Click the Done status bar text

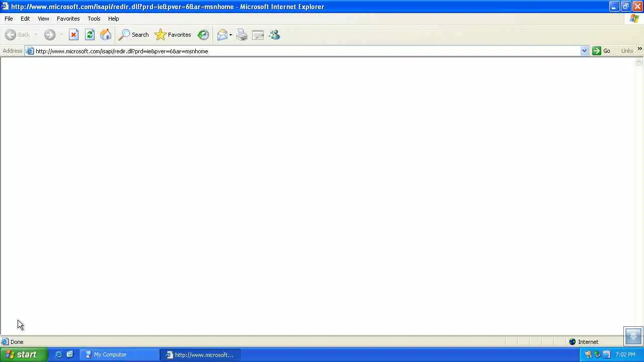[x=17, y=342]
